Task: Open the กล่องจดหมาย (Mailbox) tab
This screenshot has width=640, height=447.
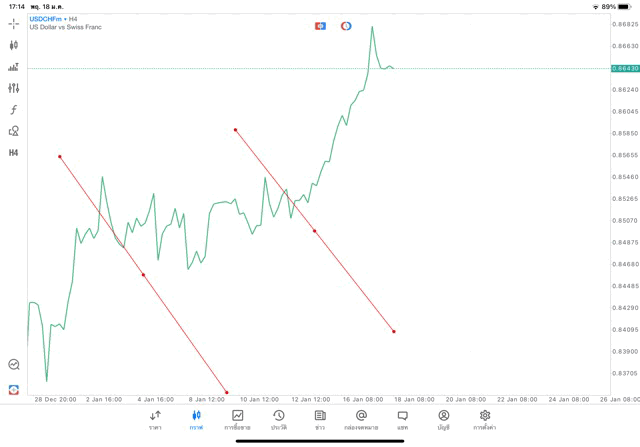Action: pyautogui.click(x=361, y=419)
